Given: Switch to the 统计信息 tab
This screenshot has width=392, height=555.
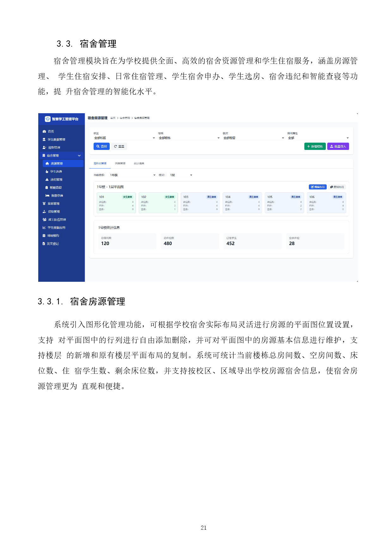Looking at the screenshot, I should pos(139,163).
